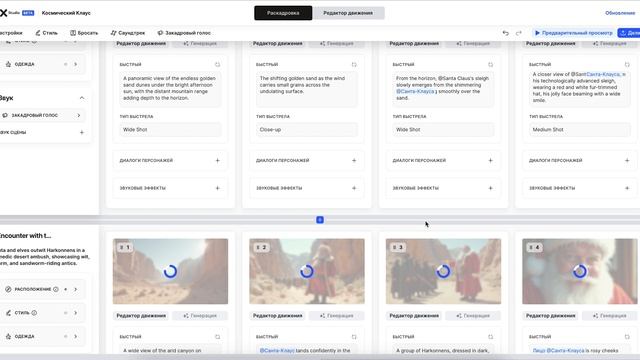Add sound effects to third upper card
The image size is (640, 360).
point(490,188)
